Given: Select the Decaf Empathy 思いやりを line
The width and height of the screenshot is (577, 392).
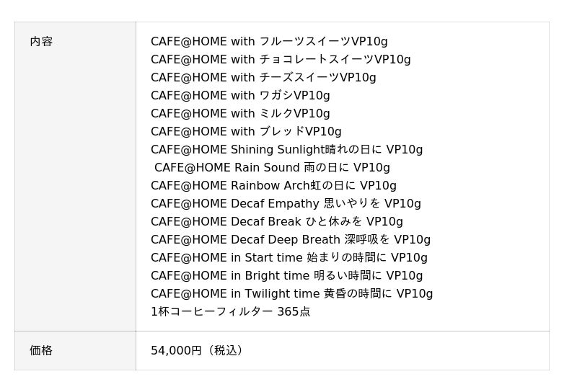Looking at the screenshot, I should click(x=286, y=204).
